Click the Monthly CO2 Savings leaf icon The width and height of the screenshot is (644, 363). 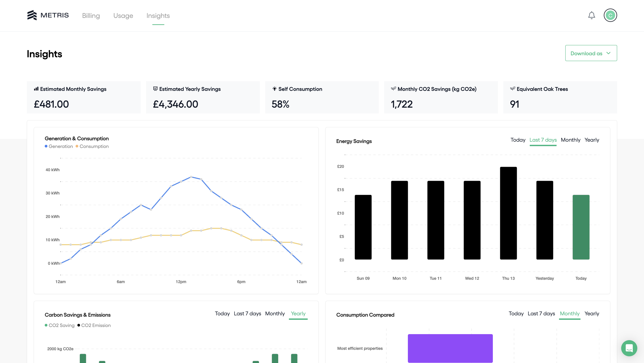[x=394, y=89]
